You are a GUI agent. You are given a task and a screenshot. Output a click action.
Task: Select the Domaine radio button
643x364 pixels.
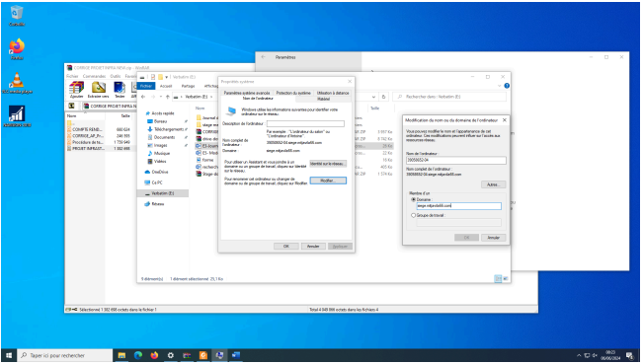[x=413, y=199]
